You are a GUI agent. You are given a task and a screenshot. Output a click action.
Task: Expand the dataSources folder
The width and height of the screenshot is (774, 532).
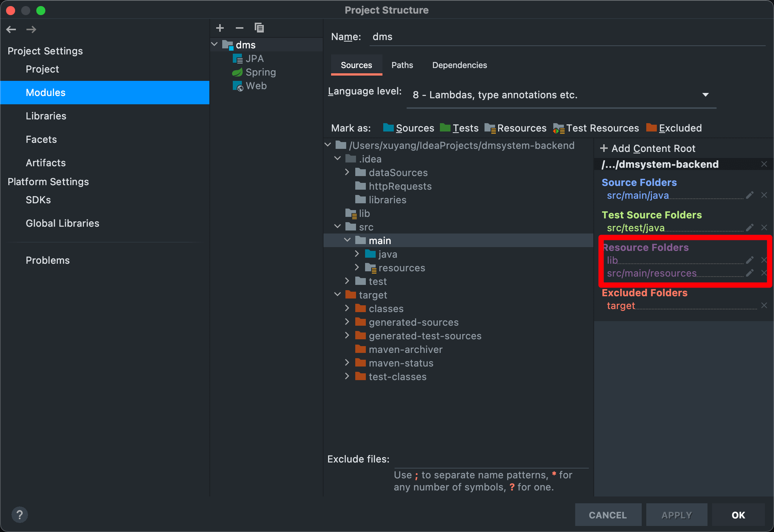[347, 172]
